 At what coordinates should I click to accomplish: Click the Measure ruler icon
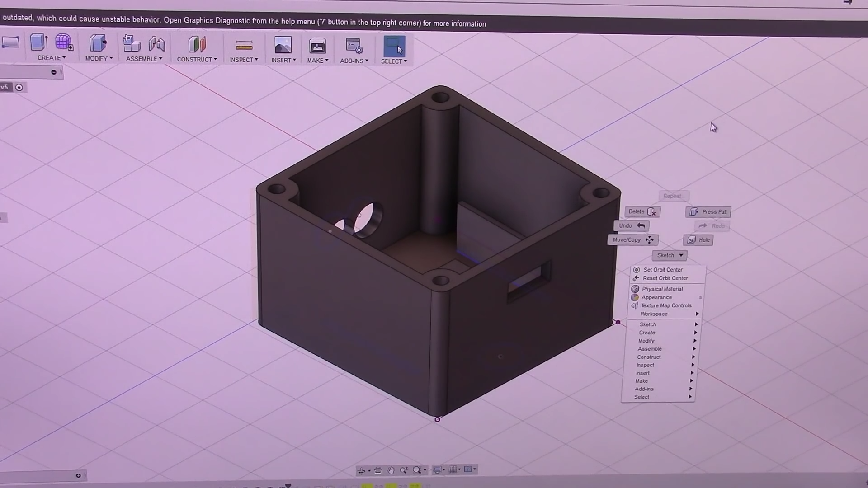244,45
